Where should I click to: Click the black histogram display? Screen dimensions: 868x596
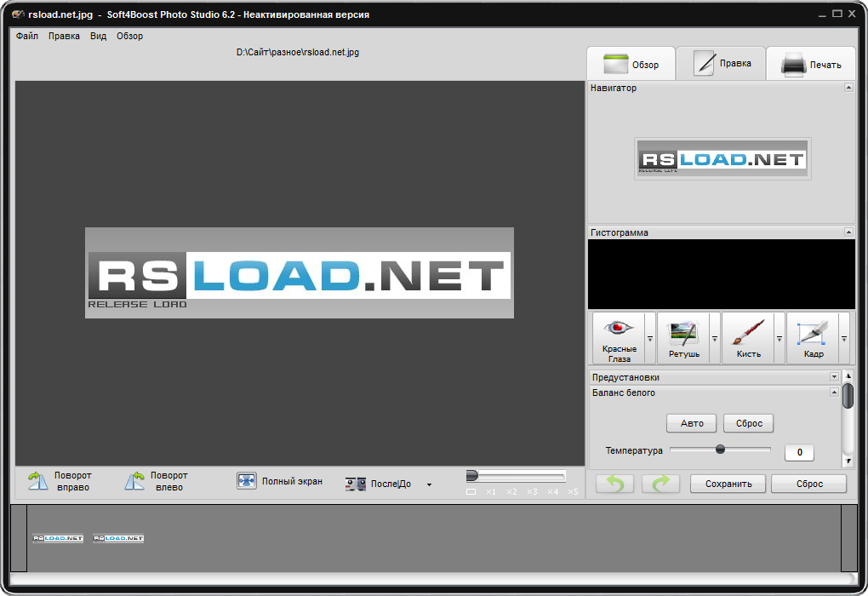pos(722,274)
